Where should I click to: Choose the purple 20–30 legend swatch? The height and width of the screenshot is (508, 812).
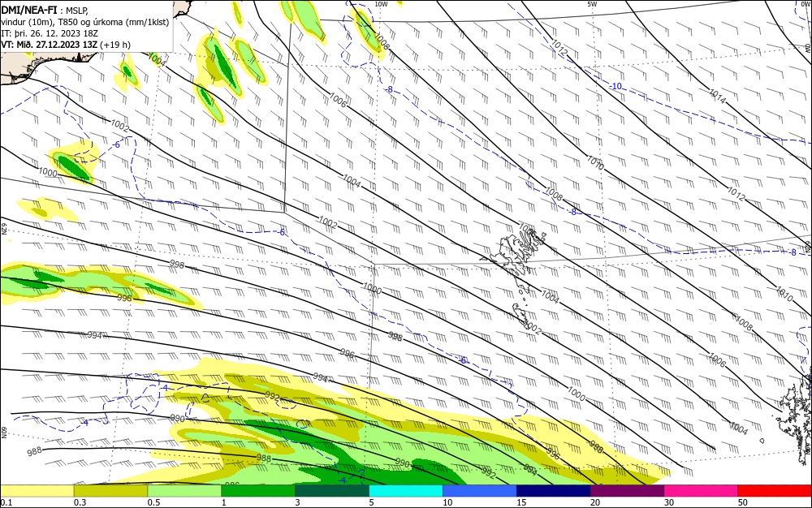click(627, 491)
